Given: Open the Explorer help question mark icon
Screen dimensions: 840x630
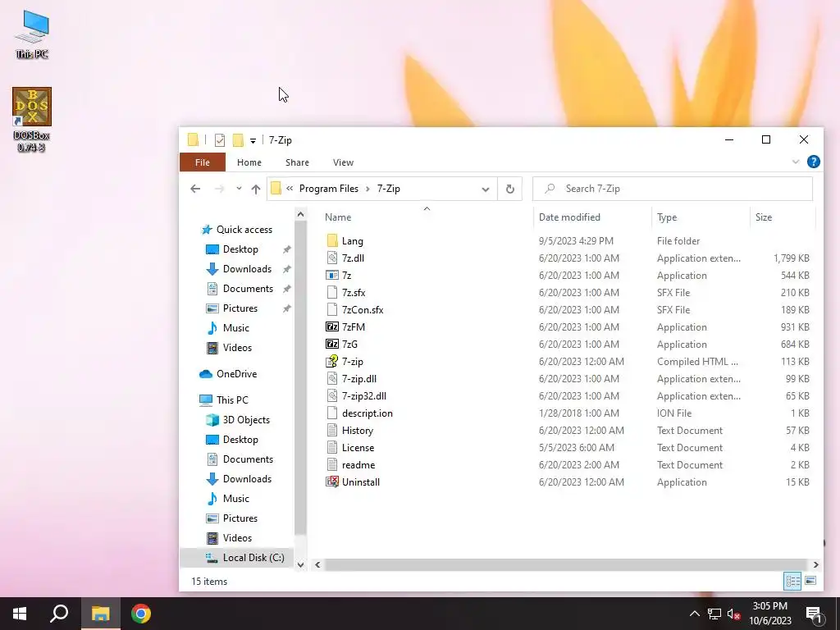Looking at the screenshot, I should (x=813, y=162).
